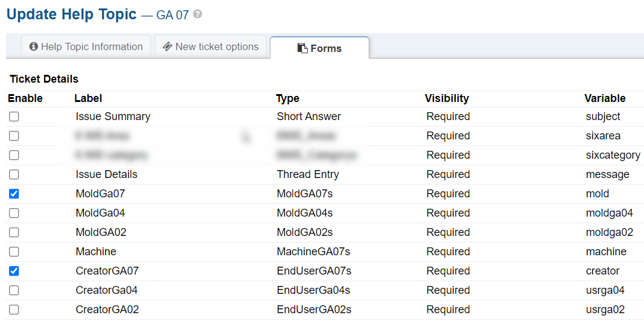Image resolution: width=644 pixels, height=324 pixels.
Task: Click the ticket icon on New ticket options tab
Action: pos(167,46)
